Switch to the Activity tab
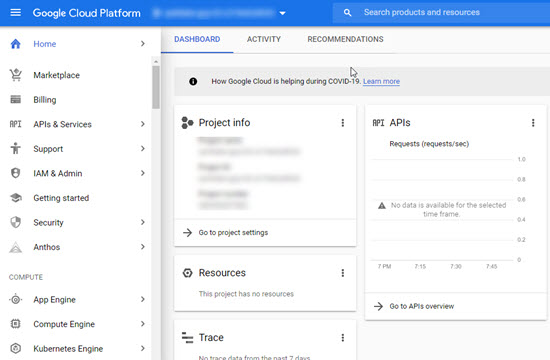 pyautogui.click(x=264, y=39)
